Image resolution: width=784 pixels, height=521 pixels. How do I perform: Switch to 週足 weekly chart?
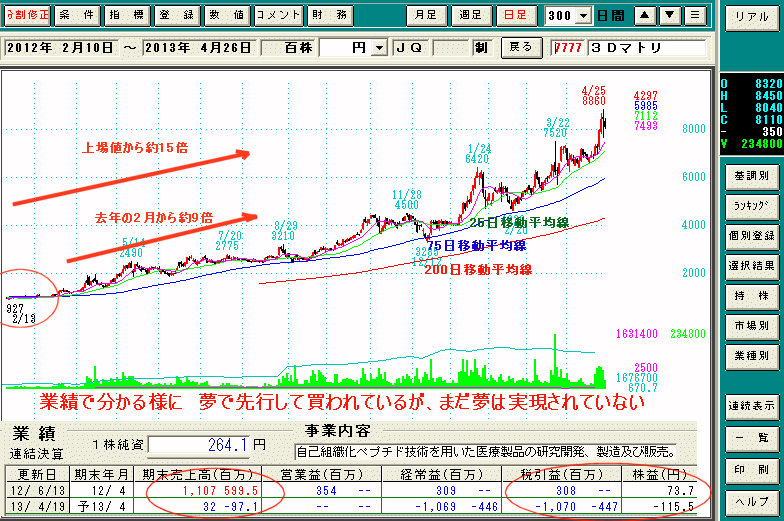click(471, 16)
